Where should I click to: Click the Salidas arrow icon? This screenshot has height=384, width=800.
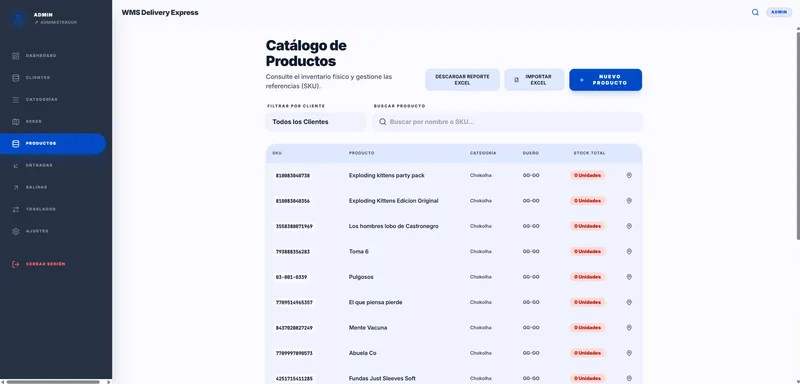15,187
